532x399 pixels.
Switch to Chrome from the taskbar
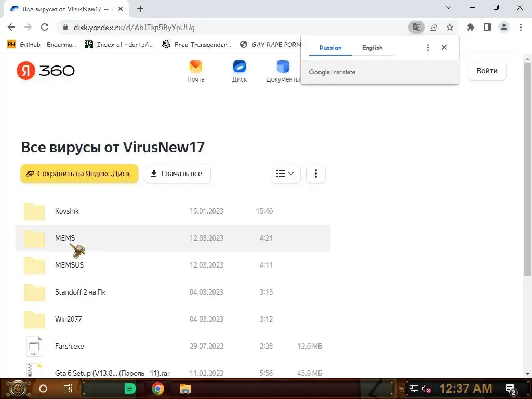(x=158, y=389)
